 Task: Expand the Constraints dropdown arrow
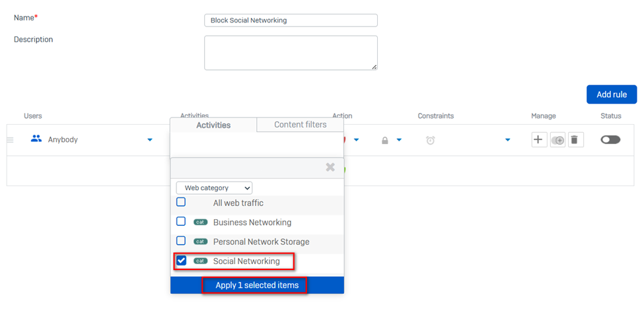click(507, 140)
